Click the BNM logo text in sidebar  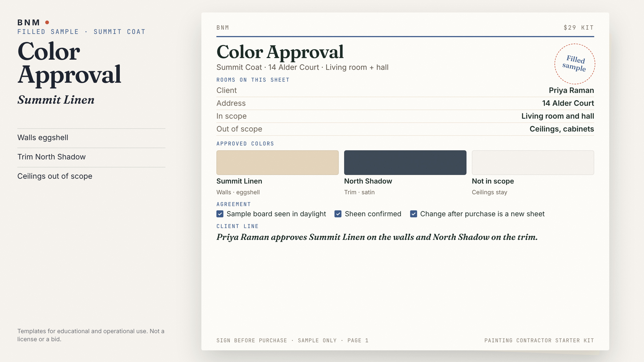(29, 22)
